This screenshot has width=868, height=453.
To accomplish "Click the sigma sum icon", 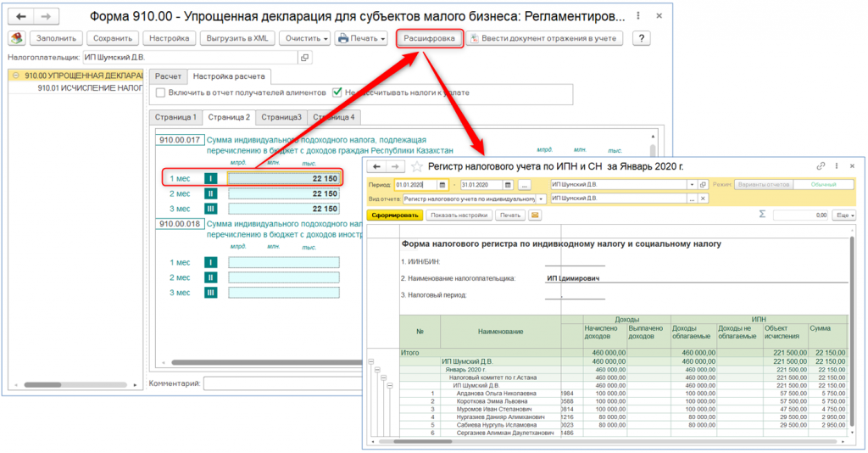I will point(762,215).
